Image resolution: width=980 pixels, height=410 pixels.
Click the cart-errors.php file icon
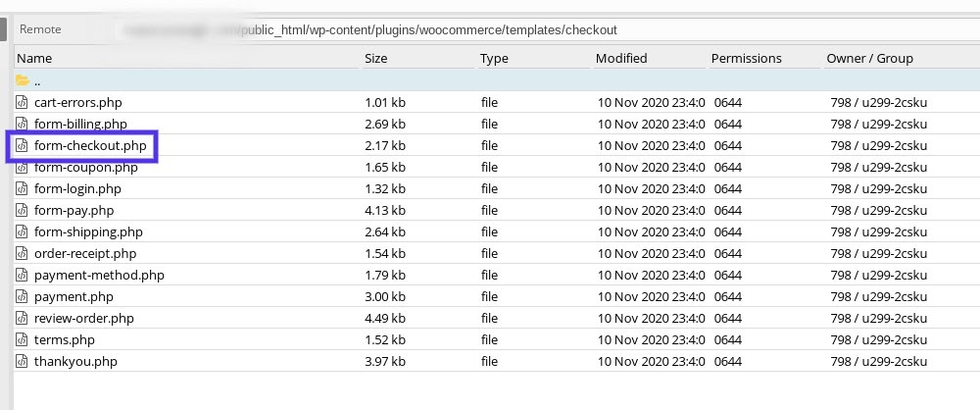pyautogui.click(x=23, y=102)
